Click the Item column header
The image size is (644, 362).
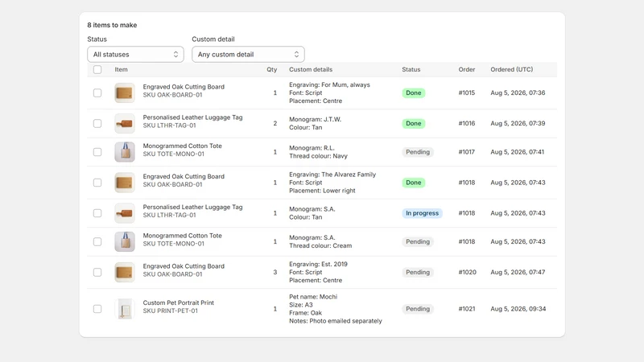[x=122, y=70]
